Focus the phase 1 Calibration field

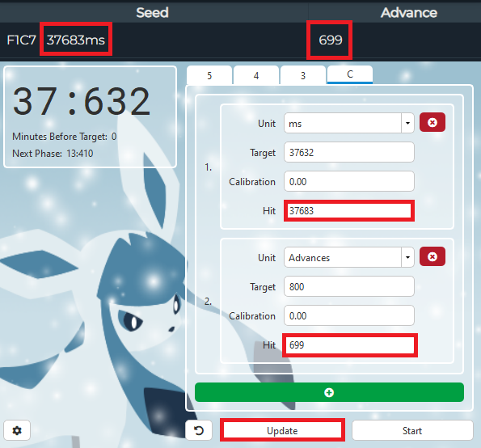(x=349, y=181)
